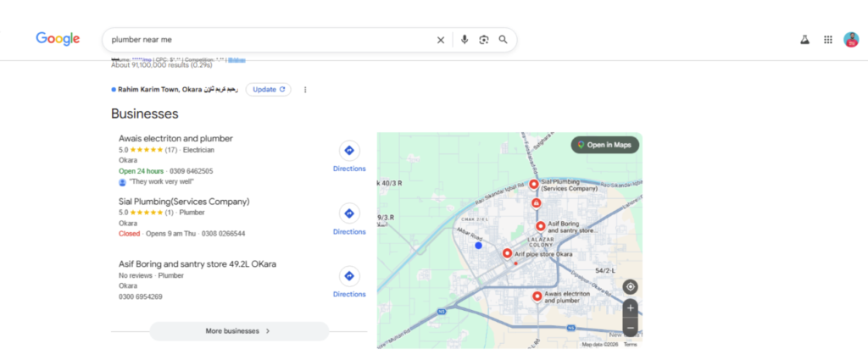868x360 pixels.
Task: Click the Google logo
Action: click(x=58, y=39)
